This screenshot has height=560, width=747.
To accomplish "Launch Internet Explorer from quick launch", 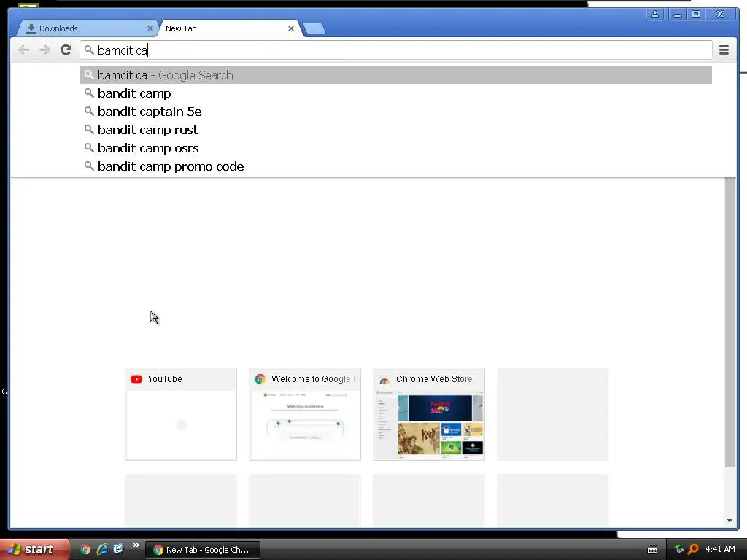I will click(102, 549).
